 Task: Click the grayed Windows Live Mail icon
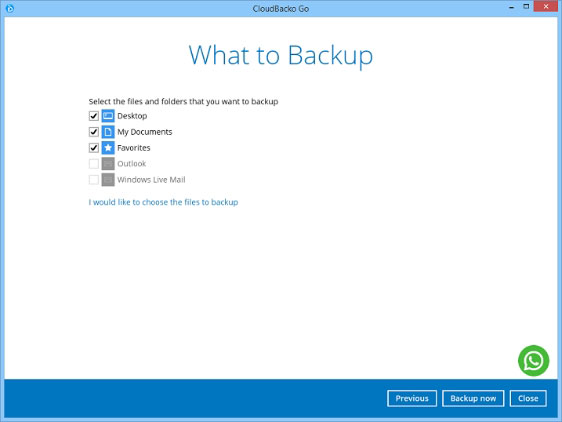[x=108, y=180]
